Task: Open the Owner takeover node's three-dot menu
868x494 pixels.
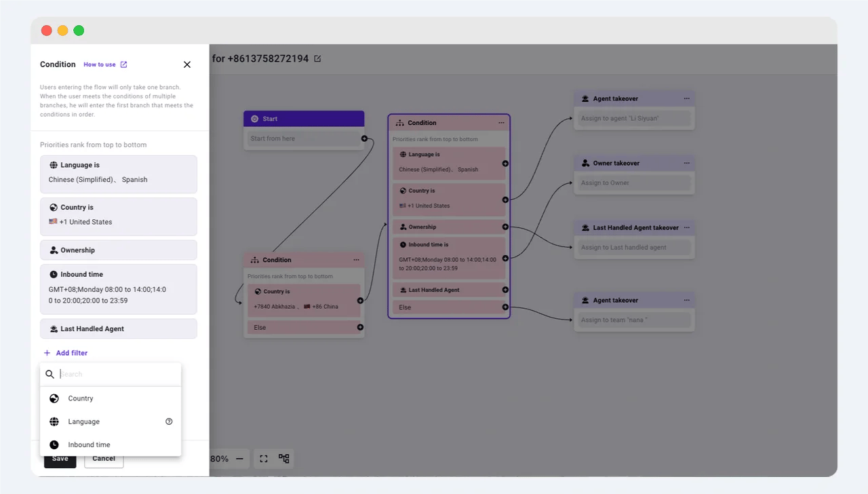Action: tap(686, 163)
